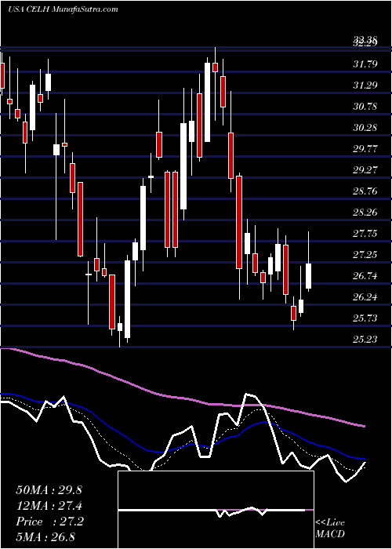Select the 30.28 price level label
This screenshot has width=392, height=549.
click(365, 127)
